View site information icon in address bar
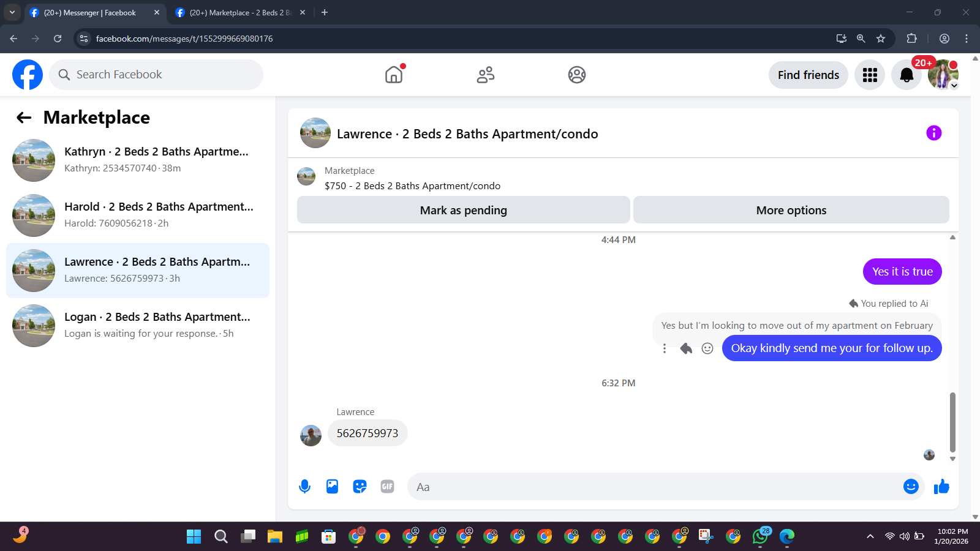The width and height of the screenshot is (980, 551). pyautogui.click(x=85, y=39)
